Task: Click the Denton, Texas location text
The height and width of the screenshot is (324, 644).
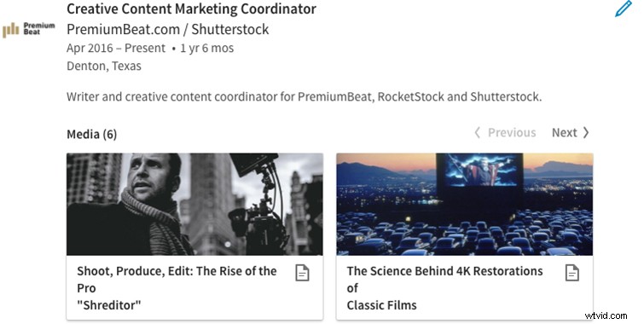Action: pyautogui.click(x=104, y=67)
